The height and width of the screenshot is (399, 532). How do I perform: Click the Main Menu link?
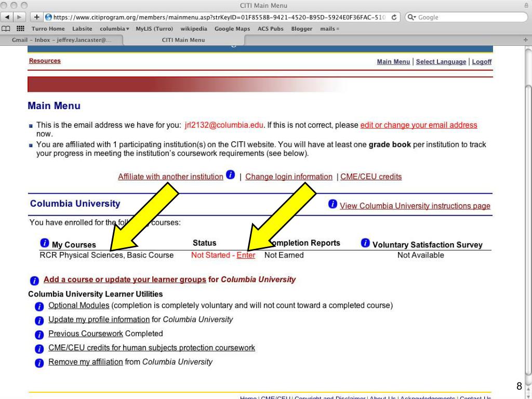point(393,62)
